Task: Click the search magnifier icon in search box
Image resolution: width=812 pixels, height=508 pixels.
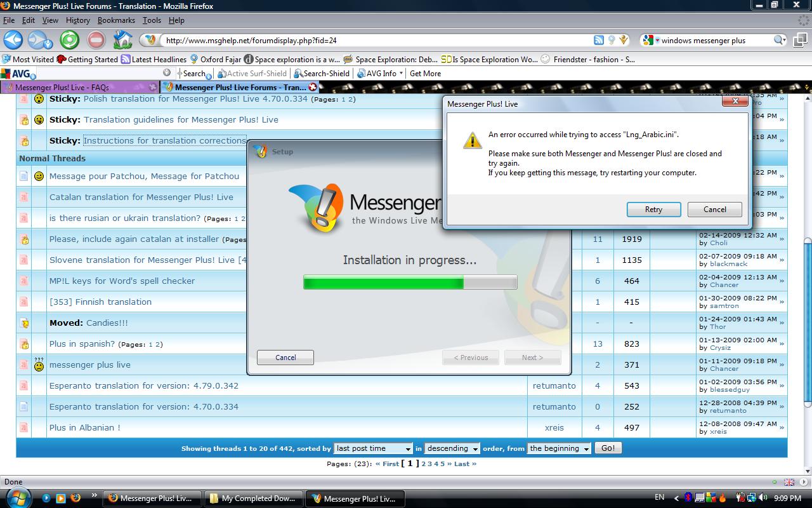Action: point(779,40)
